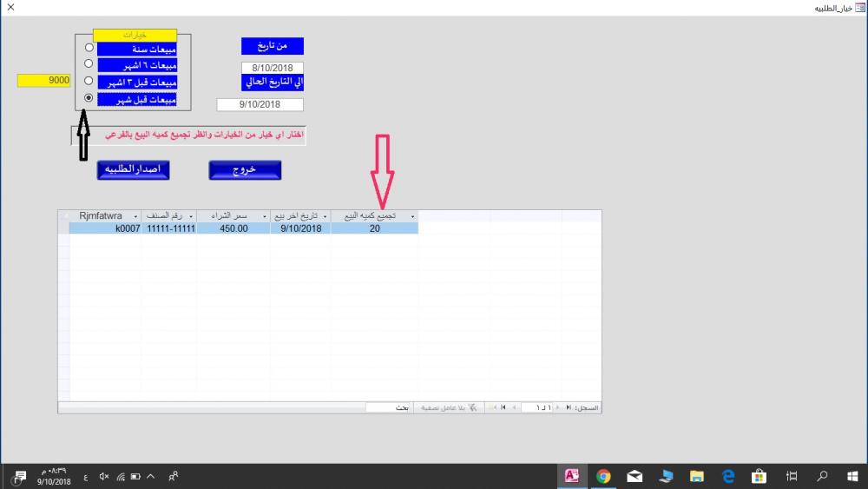Open the computer icon beside File Explorer

666,476
